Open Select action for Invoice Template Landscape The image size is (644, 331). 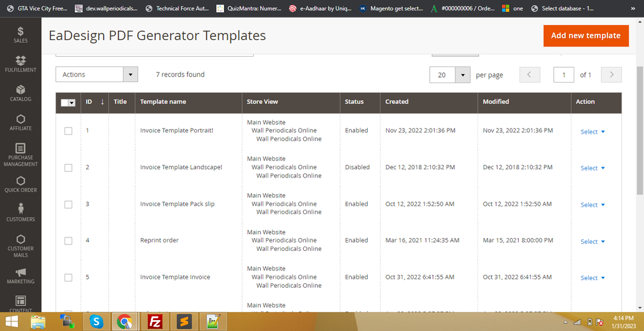[592, 168]
